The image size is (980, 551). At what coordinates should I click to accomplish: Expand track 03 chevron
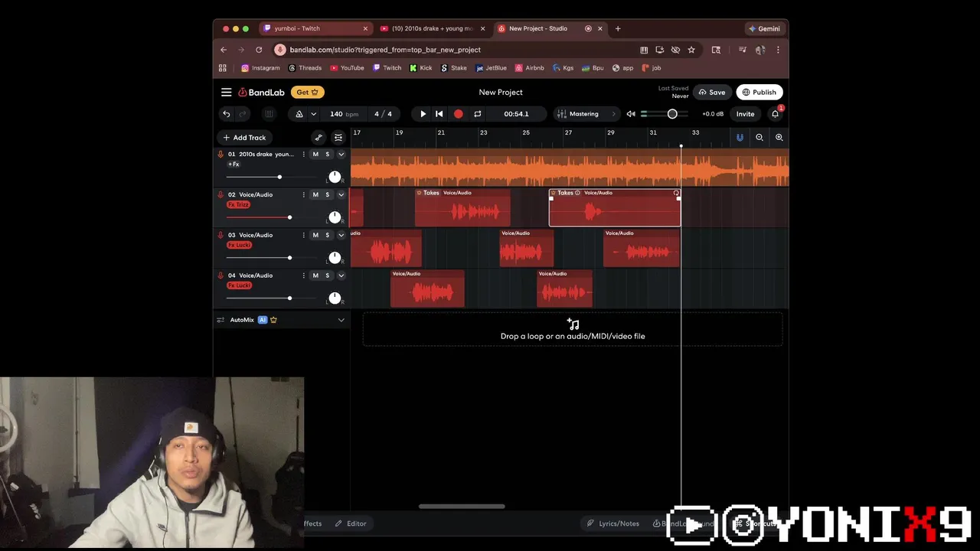341,236
